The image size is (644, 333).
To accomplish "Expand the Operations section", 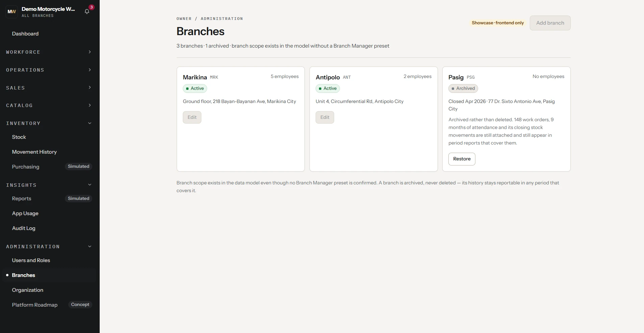I will (49, 70).
